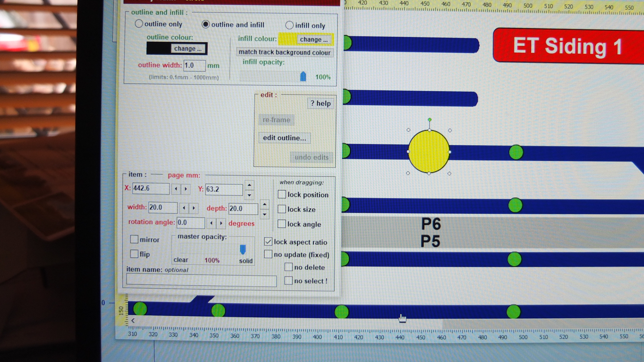Toggle the 'lock aspect ratio' checkbox
This screenshot has height=362, width=644.
point(268,242)
